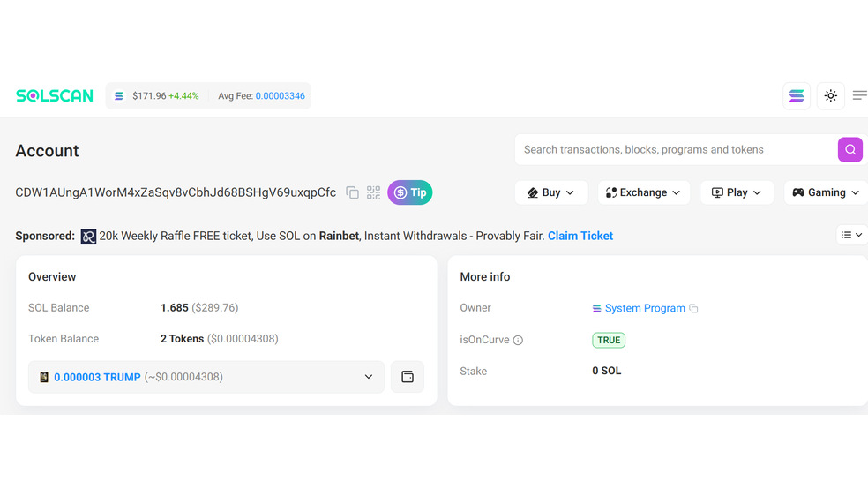Click the 0.000003 TRUMP token link

pyautogui.click(x=97, y=377)
